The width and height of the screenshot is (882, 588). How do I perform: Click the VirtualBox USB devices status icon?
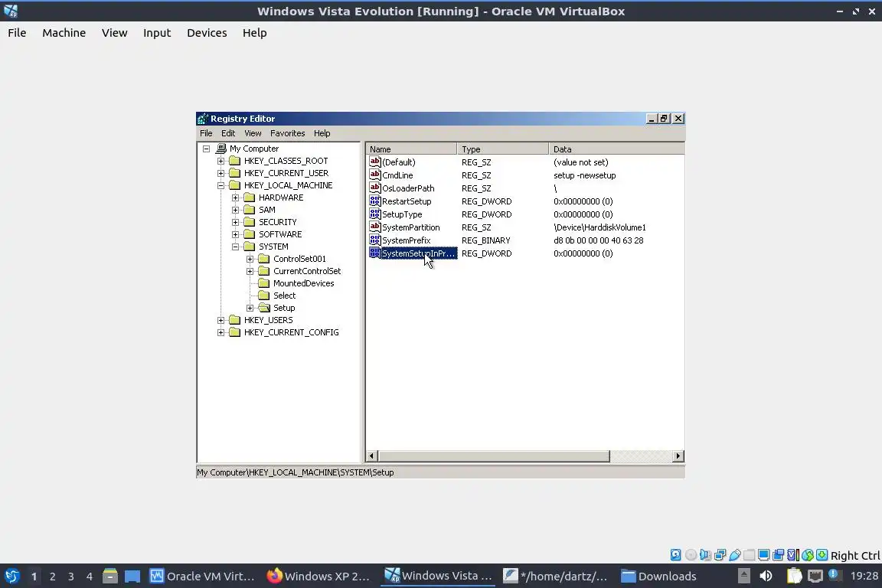coord(735,555)
